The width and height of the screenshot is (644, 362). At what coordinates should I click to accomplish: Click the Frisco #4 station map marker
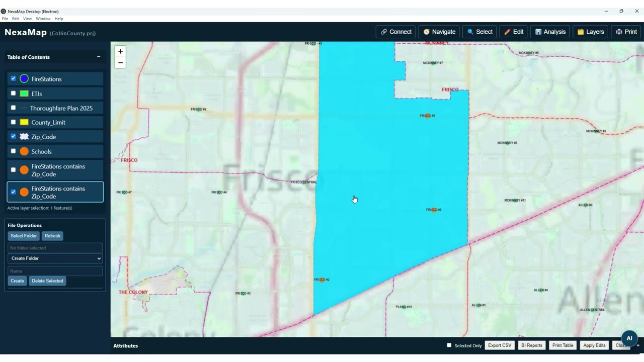coord(219,192)
